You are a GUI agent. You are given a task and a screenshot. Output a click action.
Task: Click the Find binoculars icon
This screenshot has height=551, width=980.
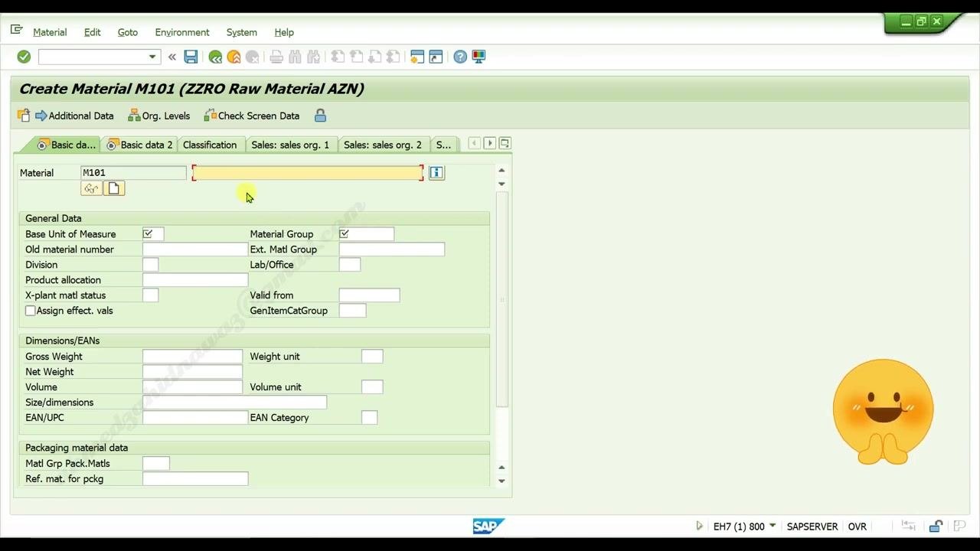295,57
